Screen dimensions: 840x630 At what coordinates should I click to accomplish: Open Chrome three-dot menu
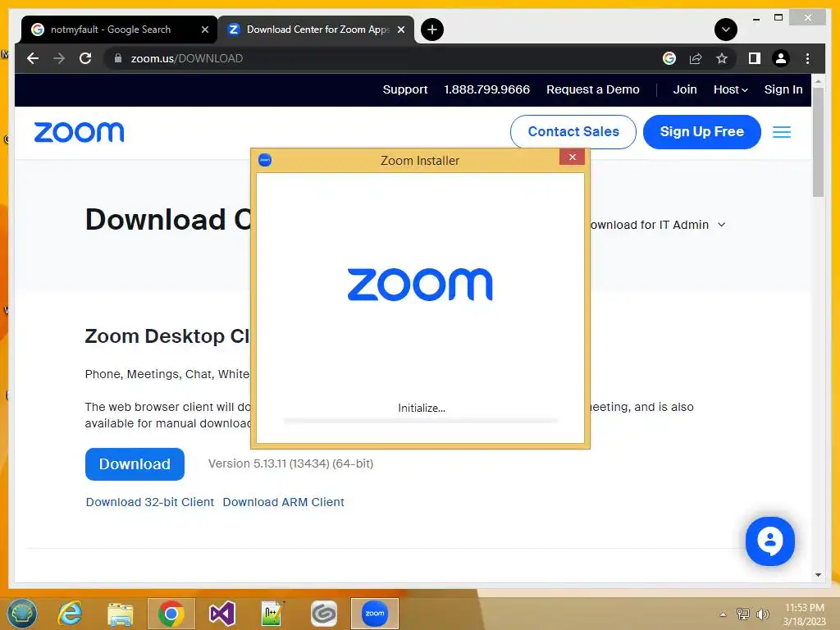807,58
